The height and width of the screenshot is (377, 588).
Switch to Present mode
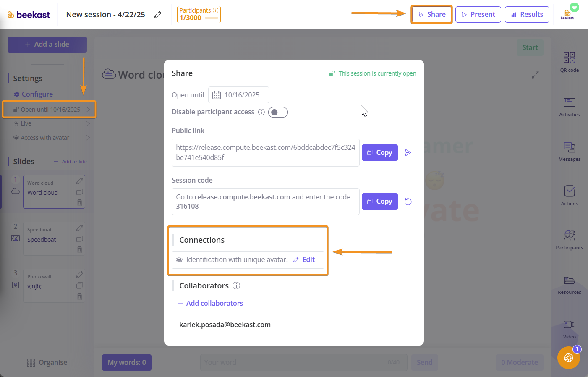pos(478,15)
